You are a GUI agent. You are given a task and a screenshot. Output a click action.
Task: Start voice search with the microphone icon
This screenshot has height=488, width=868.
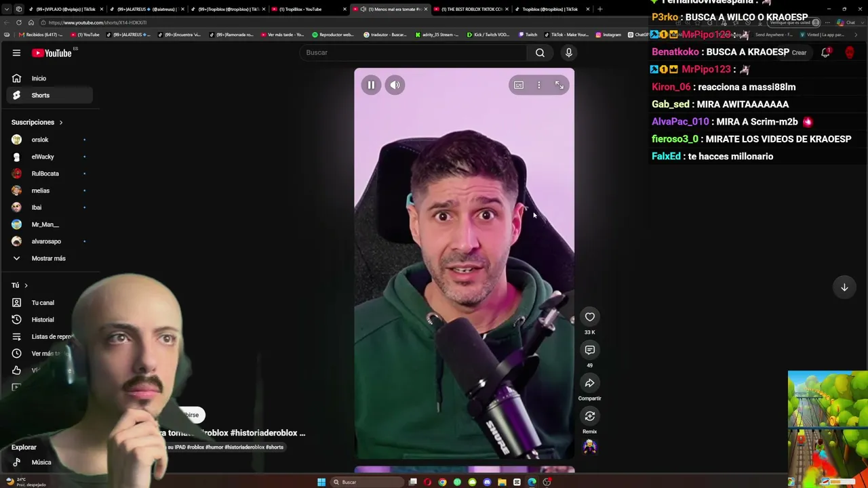pos(569,53)
